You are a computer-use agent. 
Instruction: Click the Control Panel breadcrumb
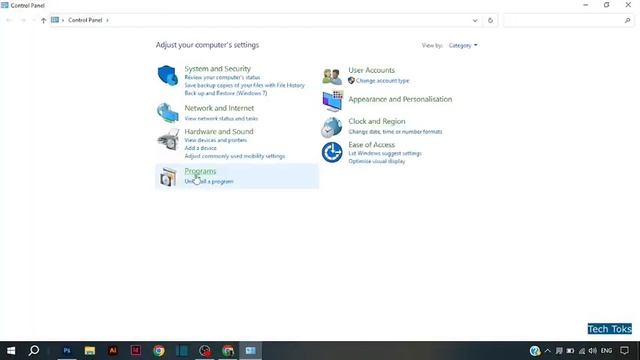coord(85,20)
